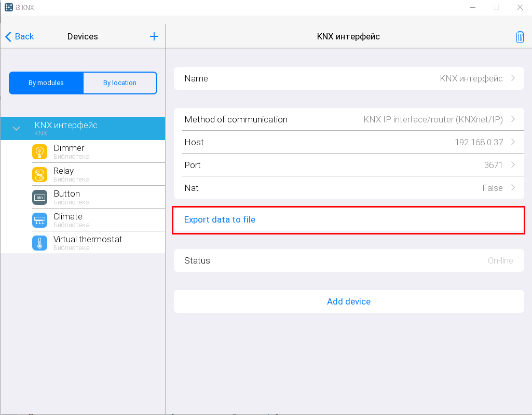This screenshot has height=415, width=532.
Task: Click the Dimmer light bulb icon
Action: 39,152
